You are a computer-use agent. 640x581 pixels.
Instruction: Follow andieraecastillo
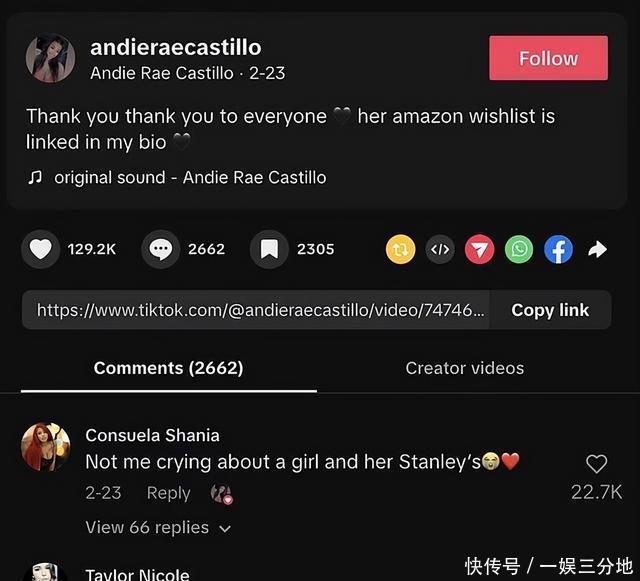coord(548,58)
